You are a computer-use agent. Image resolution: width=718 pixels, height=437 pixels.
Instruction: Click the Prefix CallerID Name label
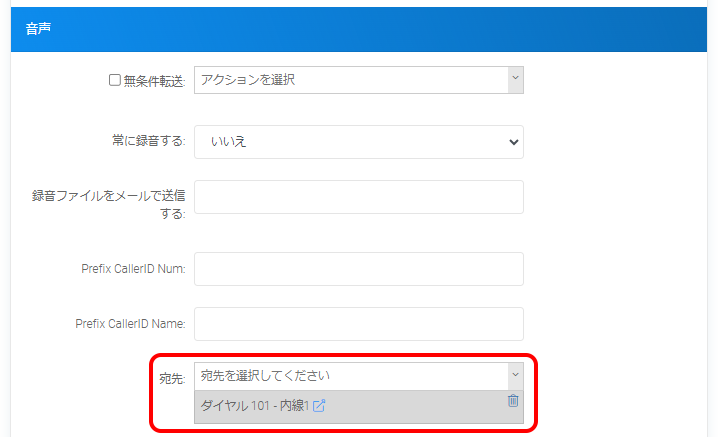click(130, 324)
